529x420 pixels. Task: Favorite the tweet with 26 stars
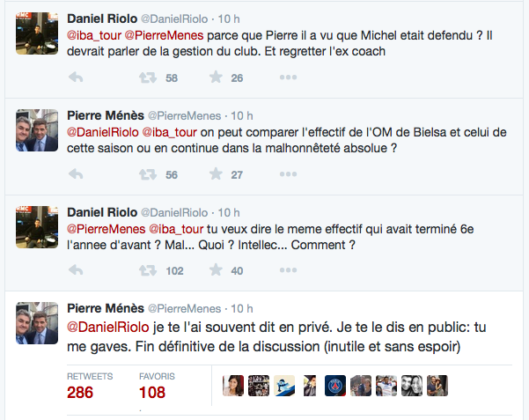[216, 77]
